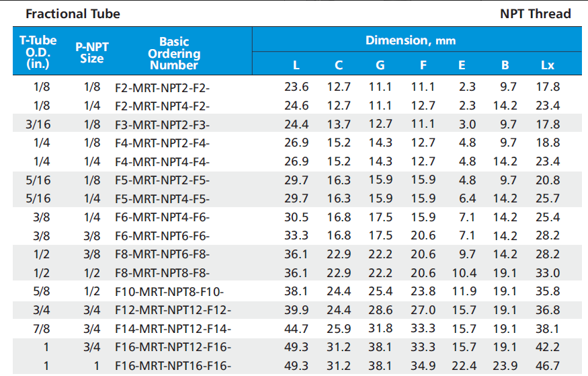Click the Basic Ordering Number header
Viewport: 588px width, 376px height.
click(174, 53)
